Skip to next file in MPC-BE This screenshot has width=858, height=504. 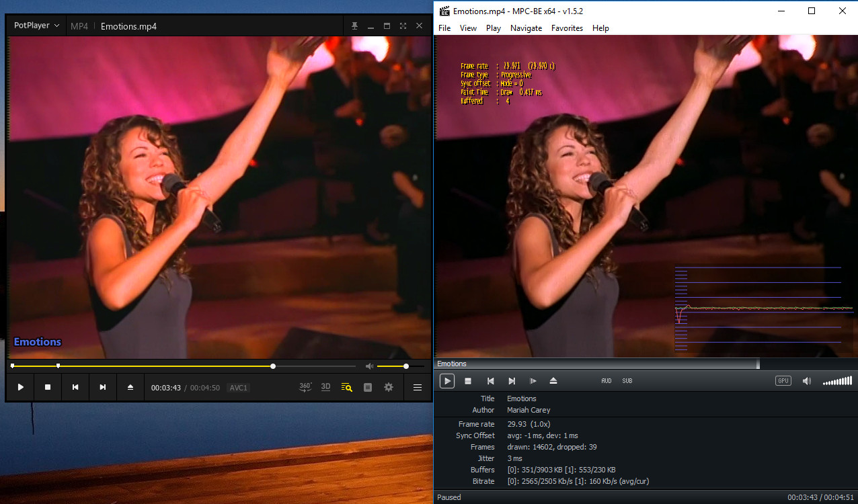click(512, 381)
